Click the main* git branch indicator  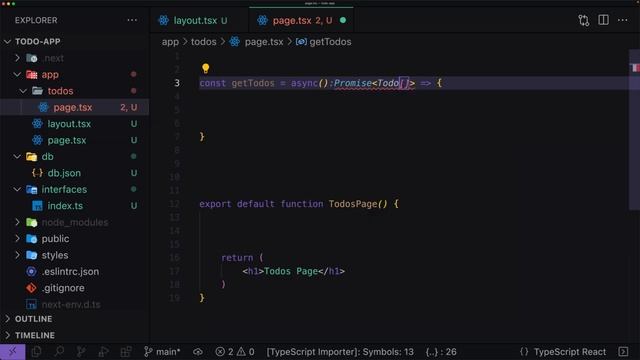(162, 351)
